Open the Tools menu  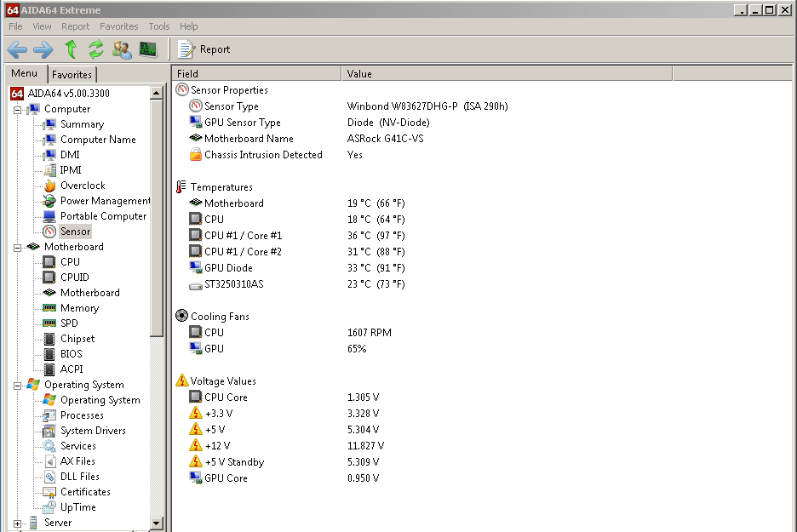(x=158, y=26)
